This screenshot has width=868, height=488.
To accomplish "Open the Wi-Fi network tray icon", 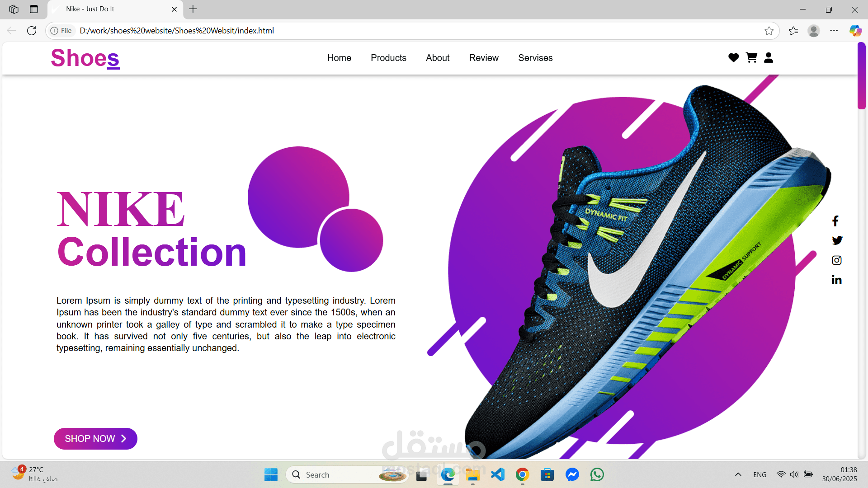I will [x=781, y=475].
